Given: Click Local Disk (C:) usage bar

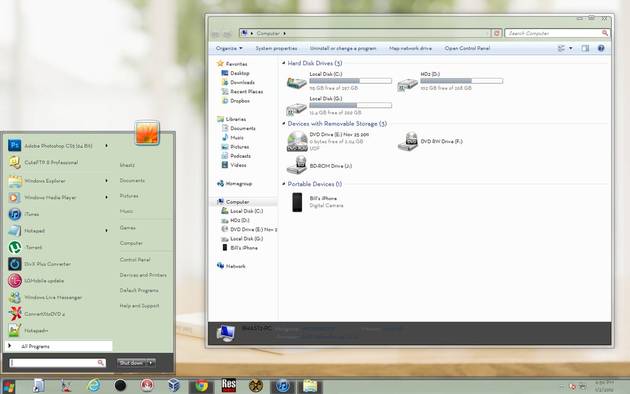Looking at the screenshot, I should [x=350, y=81].
